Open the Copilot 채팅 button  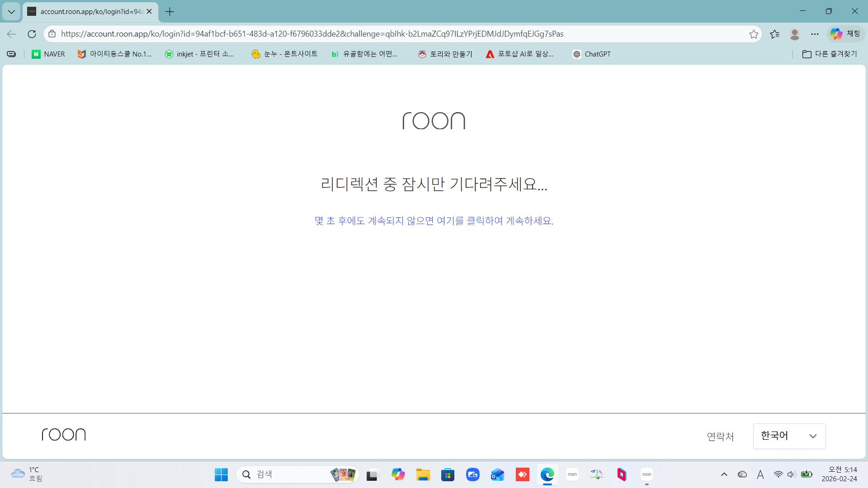click(845, 34)
